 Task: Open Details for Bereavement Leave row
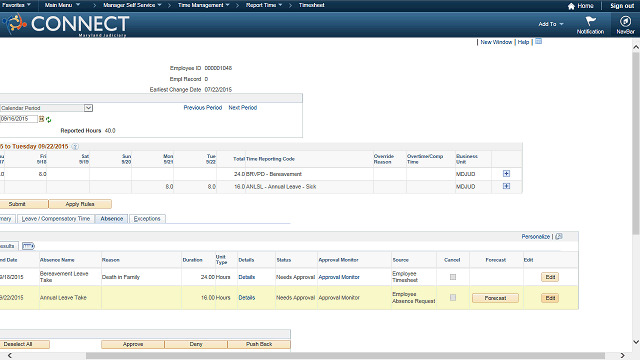(x=247, y=277)
